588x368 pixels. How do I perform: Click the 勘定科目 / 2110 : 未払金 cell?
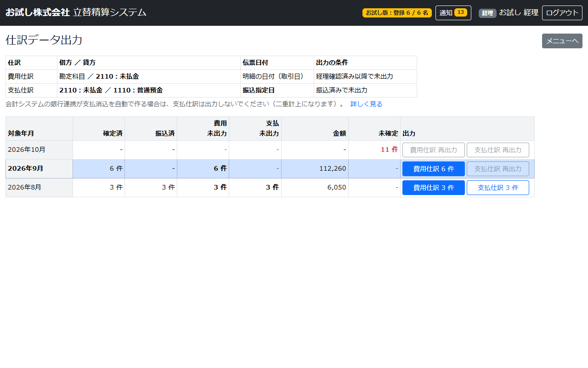(x=149, y=76)
